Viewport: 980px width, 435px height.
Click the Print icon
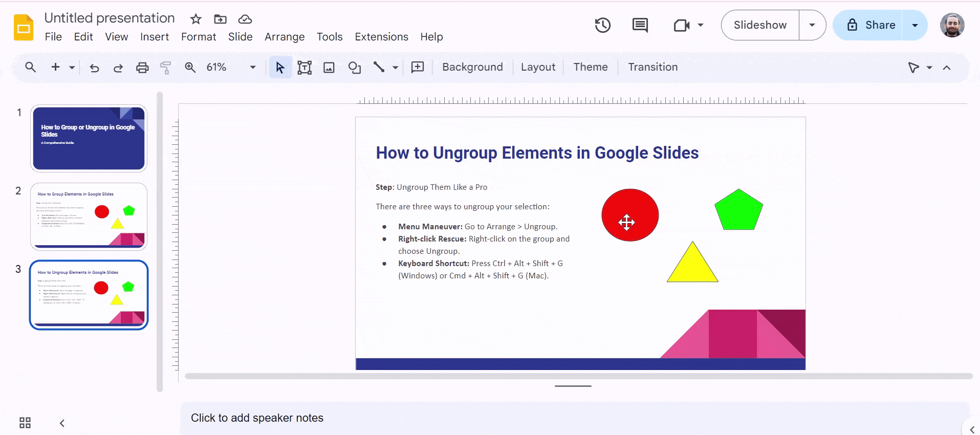(x=142, y=68)
